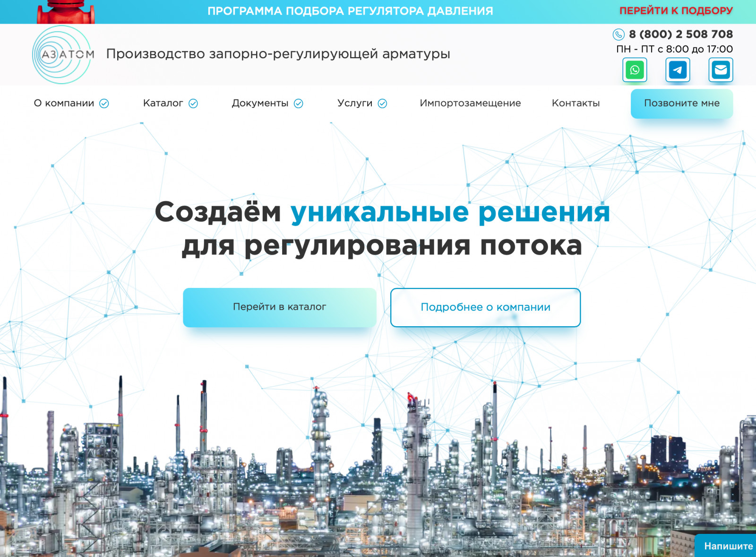
Task: Click working hours ПН - ПТ text
Action: pos(674,49)
